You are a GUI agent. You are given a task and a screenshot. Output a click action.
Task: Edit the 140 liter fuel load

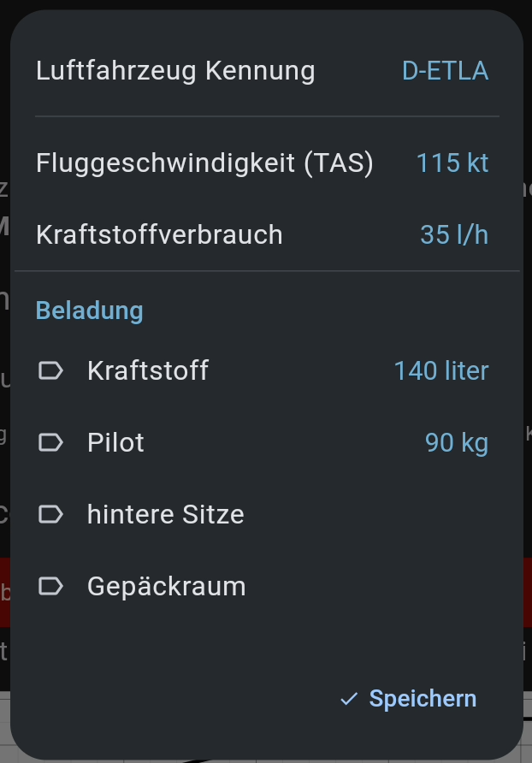[x=440, y=371]
